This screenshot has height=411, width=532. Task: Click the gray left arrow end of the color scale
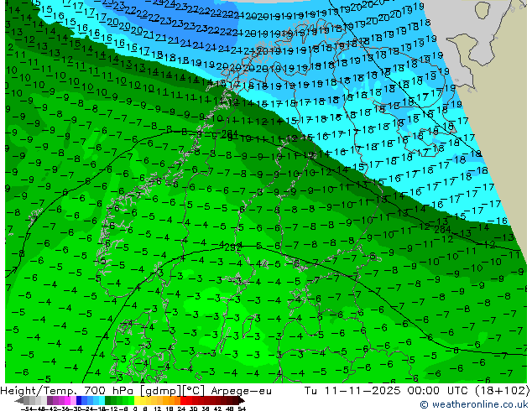pos(19,401)
